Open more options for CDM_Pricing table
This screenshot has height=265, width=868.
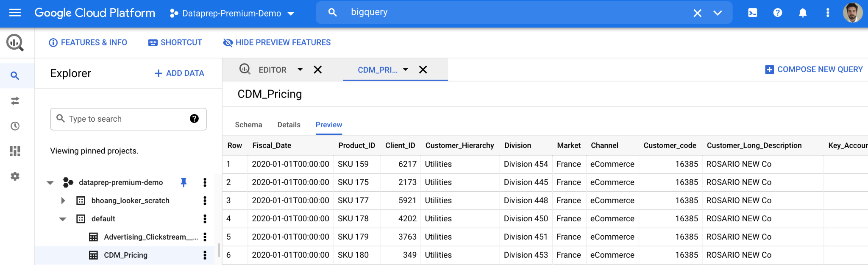click(205, 255)
